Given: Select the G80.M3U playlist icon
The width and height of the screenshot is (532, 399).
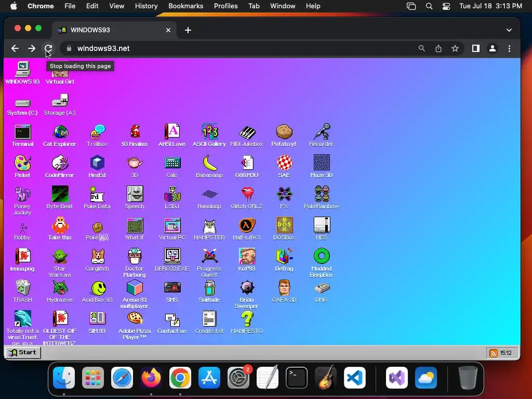Looking at the screenshot, I should point(247,167).
